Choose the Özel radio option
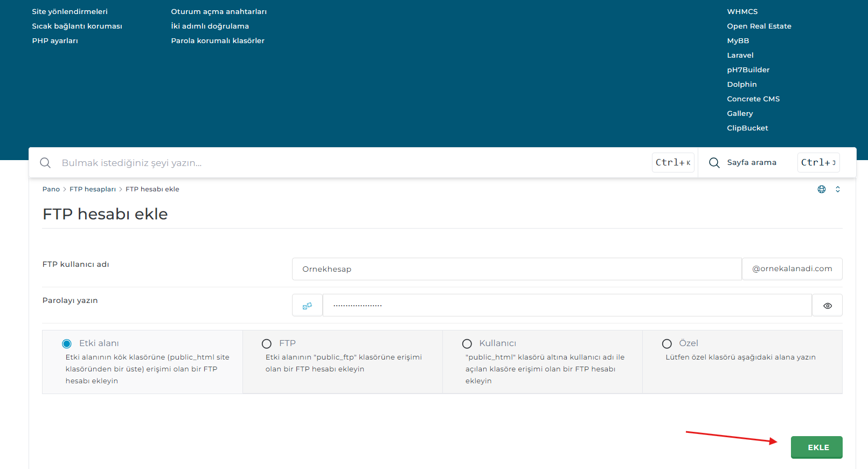Screen dimensions: 868x469 coord(667,344)
